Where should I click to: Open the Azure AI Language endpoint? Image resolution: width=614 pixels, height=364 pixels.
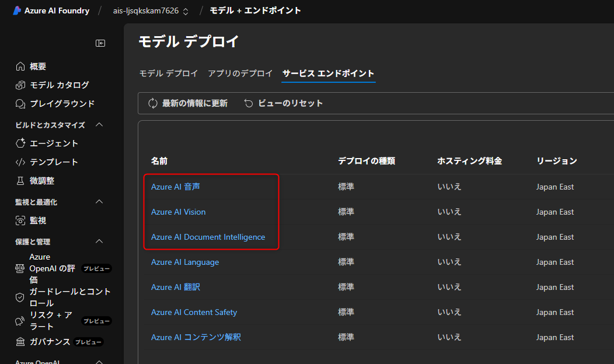[x=185, y=262]
